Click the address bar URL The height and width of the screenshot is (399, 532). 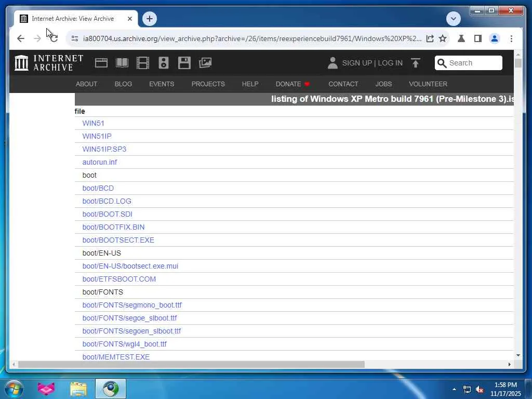(x=252, y=38)
